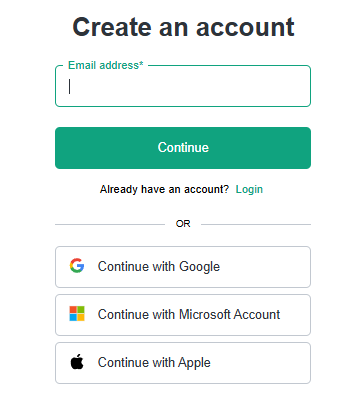The image size is (361, 409).
Task: Sign up using Continue with Google button
Action: point(183,267)
